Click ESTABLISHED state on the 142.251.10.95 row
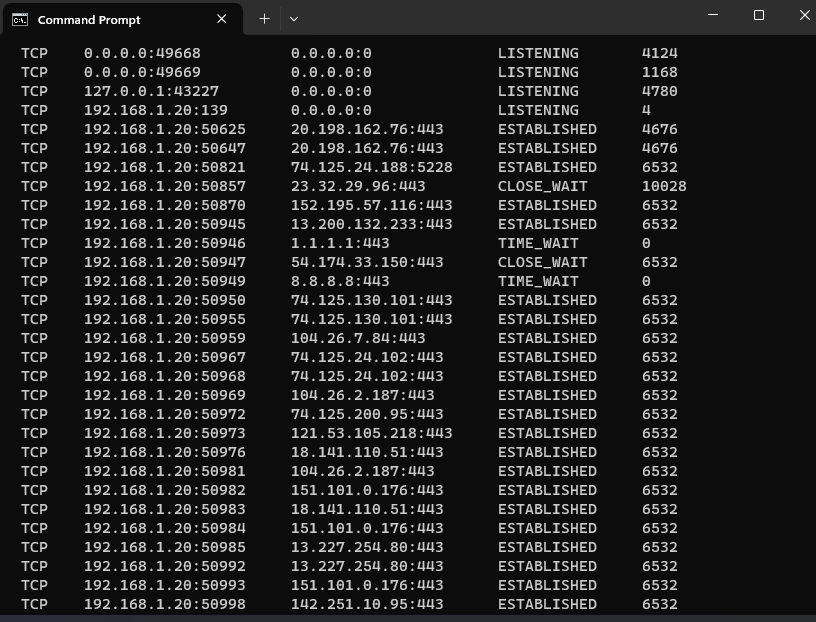The image size is (816, 622). coord(547,604)
